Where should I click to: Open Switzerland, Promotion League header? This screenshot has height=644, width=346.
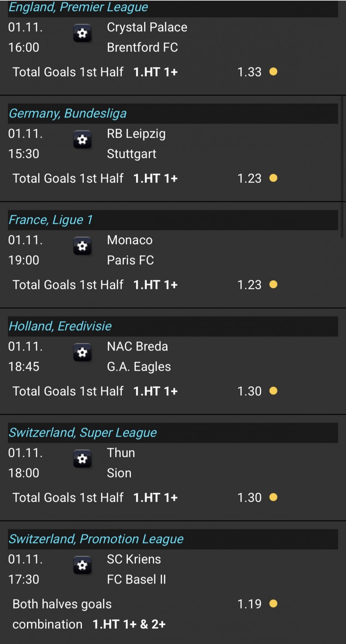pyautogui.click(x=96, y=539)
